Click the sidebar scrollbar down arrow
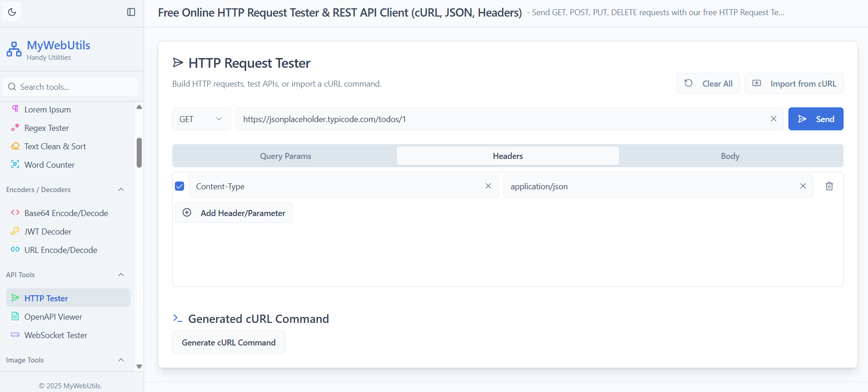The height and width of the screenshot is (392, 868). 139,367
